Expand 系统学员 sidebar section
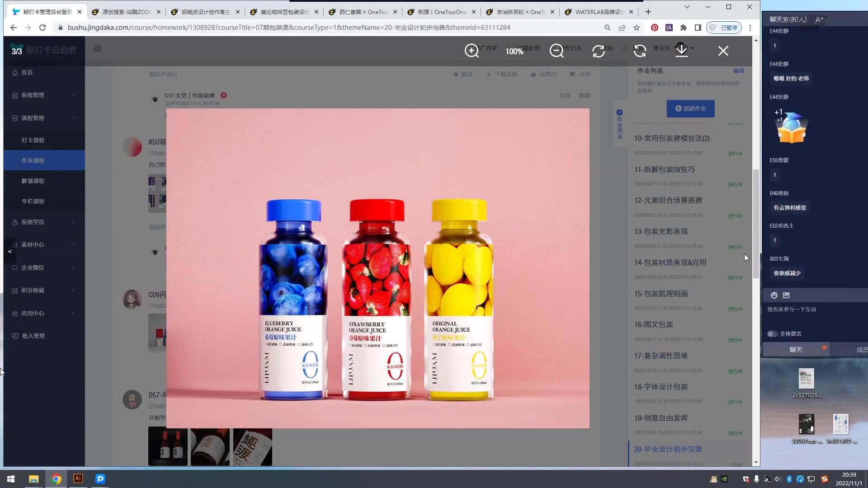 coord(44,222)
